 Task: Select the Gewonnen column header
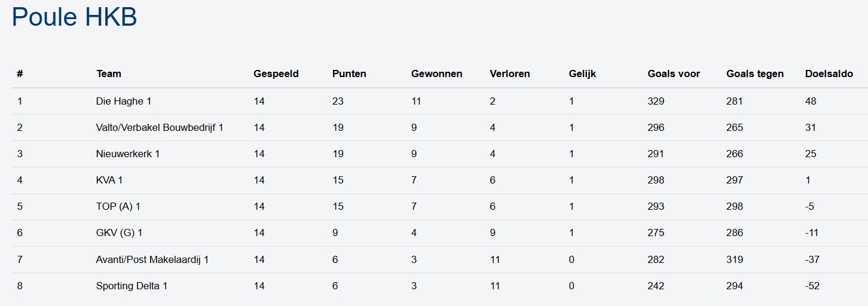(x=436, y=74)
